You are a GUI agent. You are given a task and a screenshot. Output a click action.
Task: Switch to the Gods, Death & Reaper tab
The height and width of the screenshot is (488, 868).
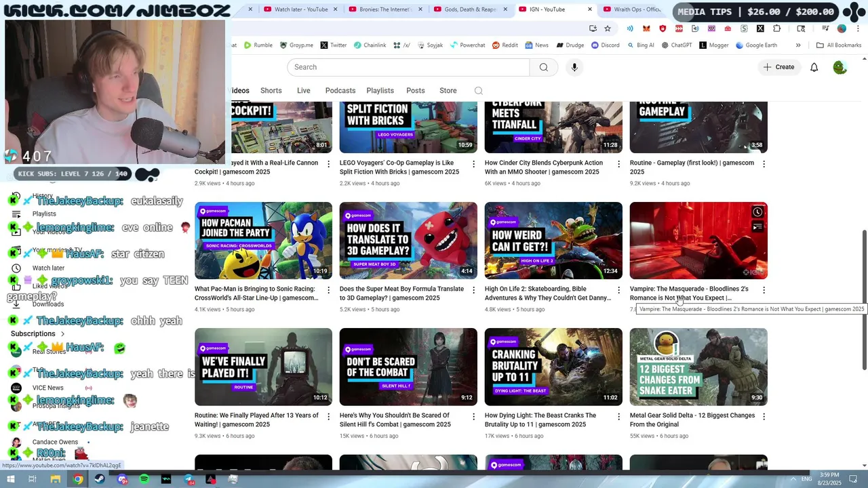tap(469, 9)
